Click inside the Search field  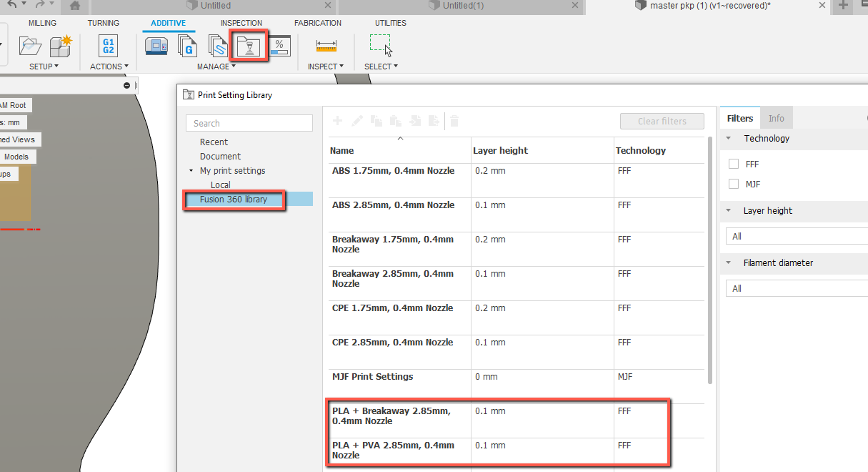tap(249, 122)
